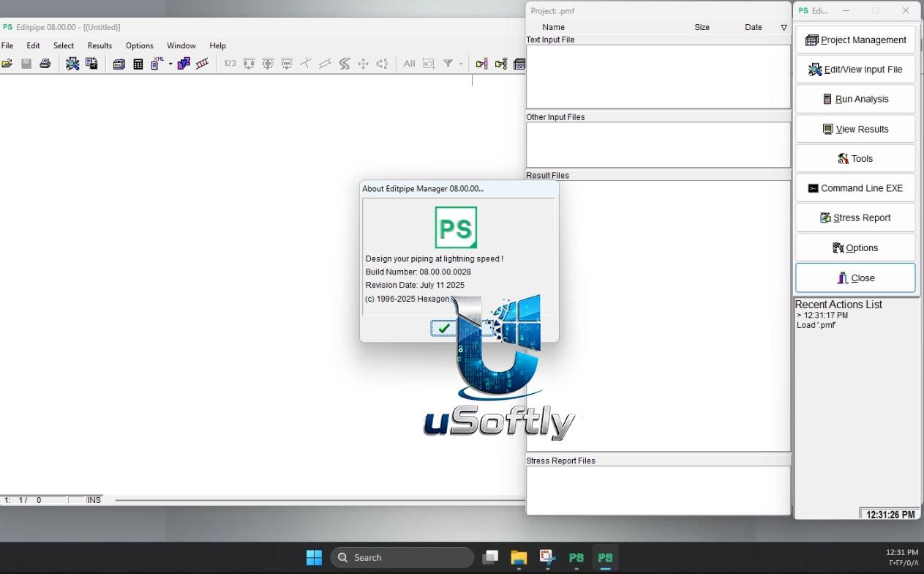The height and width of the screenshot is (574, 924).
Task: Click the XML export toolbar icon
Action: (x=157, y=64)
